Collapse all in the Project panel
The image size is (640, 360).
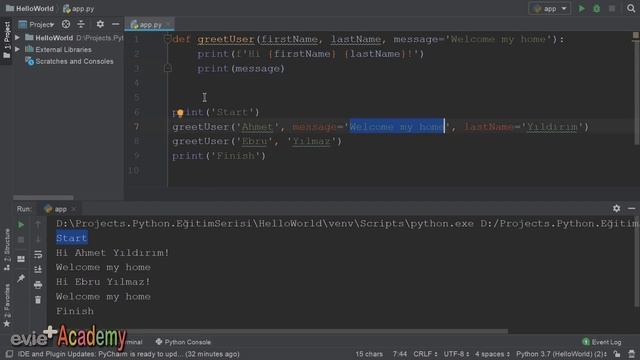pyautogui.click(x=81, y=24)
